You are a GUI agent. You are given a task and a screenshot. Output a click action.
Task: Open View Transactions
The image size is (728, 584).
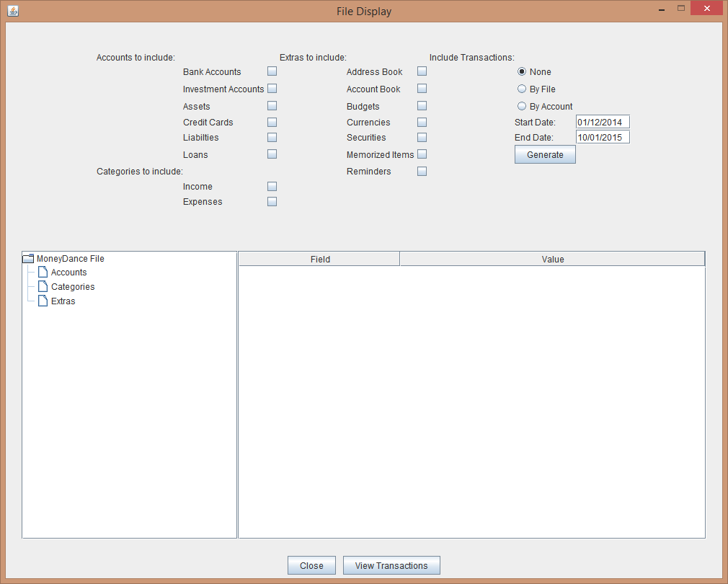391,565
